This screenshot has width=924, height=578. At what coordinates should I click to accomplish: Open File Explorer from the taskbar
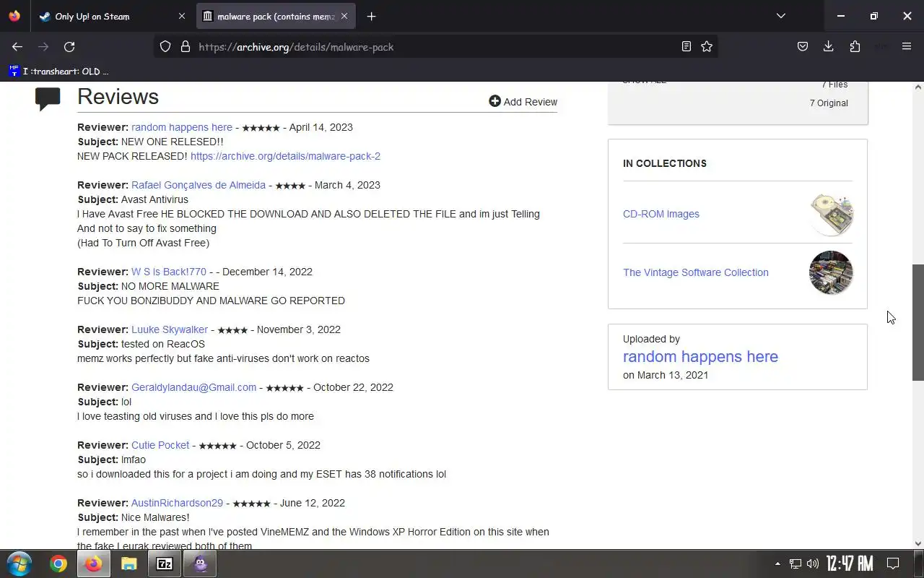click(x=128, y=564)
